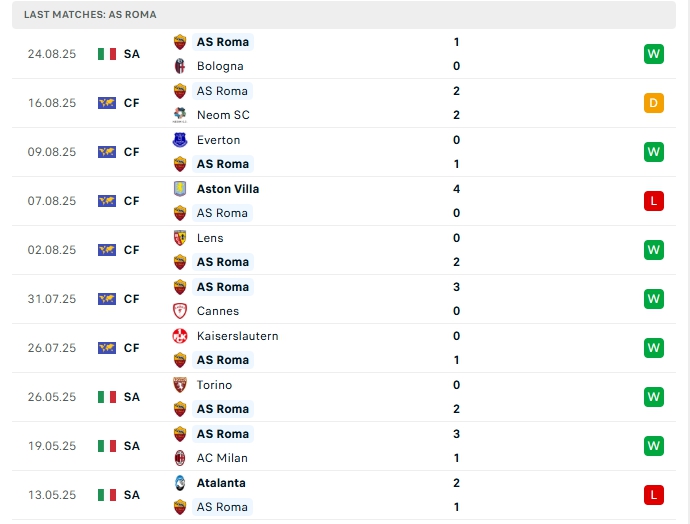
Task: Click the Torino club crest icon
Action: pos(180,385)
